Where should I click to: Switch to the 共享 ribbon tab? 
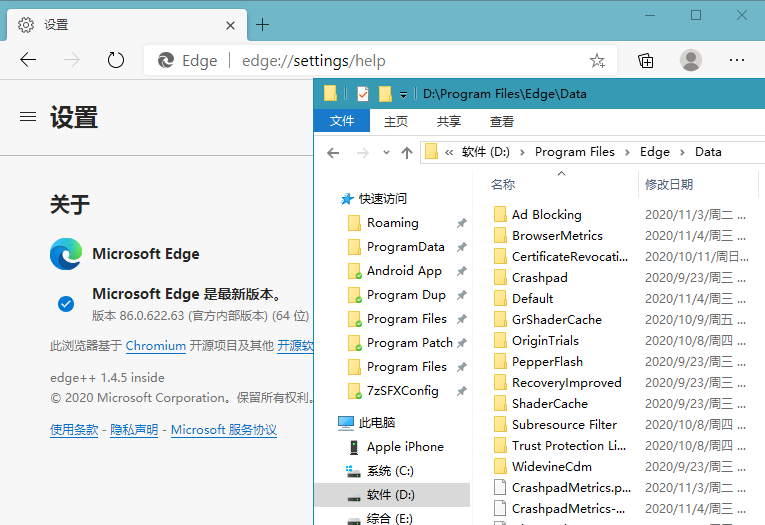pyautogui.click(x=448, y=121)
